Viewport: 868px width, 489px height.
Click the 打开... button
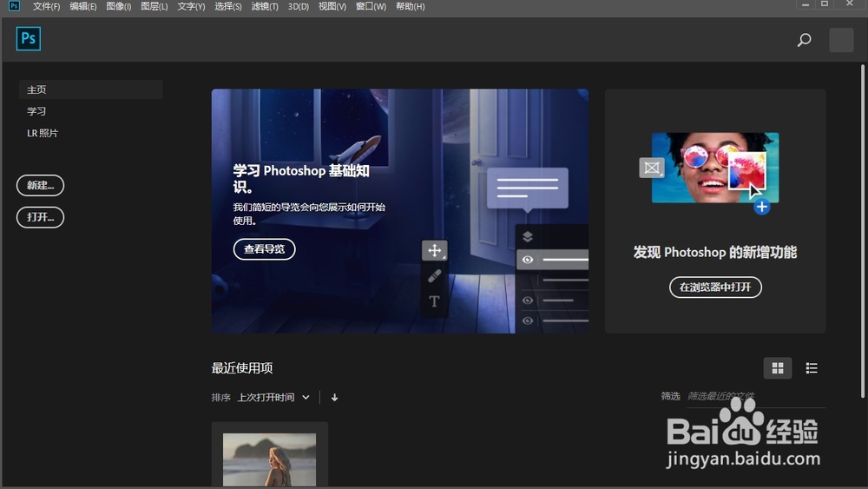pyautogui.click(x=41, y=217)
